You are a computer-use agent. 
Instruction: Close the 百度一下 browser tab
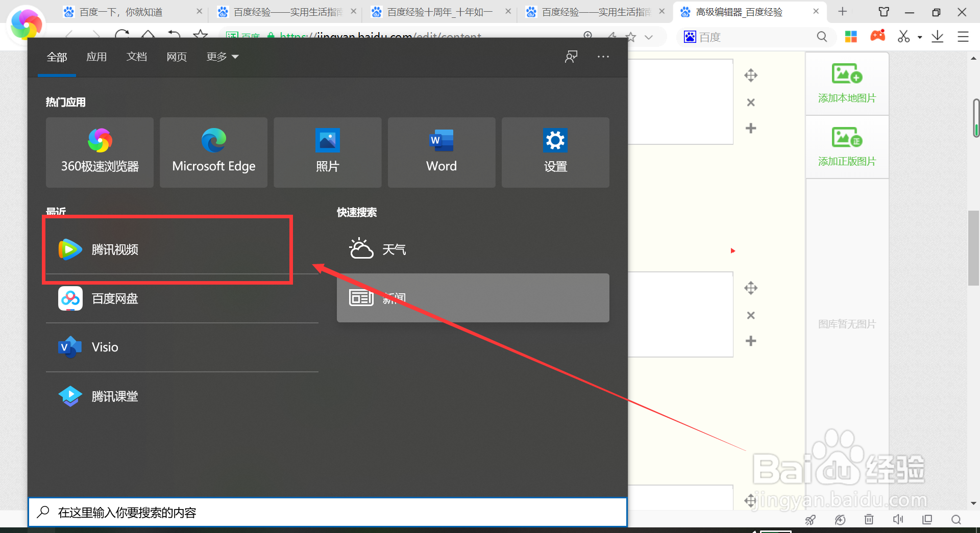[x=200, y=11]
